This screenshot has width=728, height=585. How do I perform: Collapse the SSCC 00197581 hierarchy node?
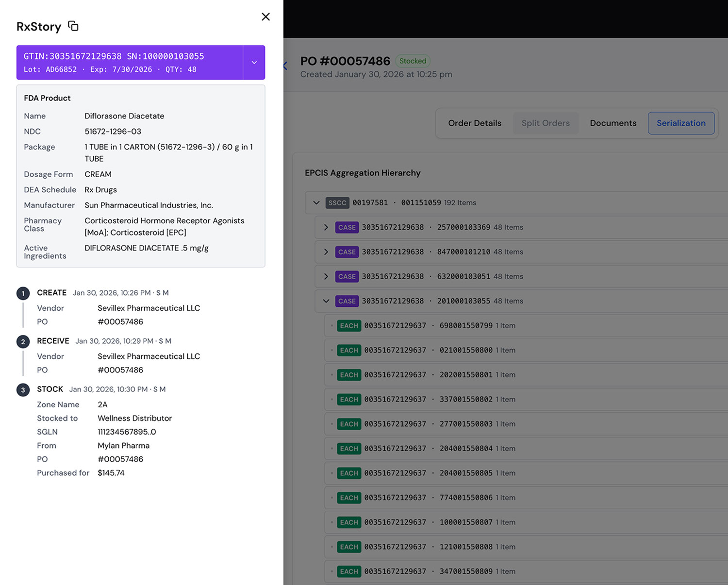pos(316,202)
